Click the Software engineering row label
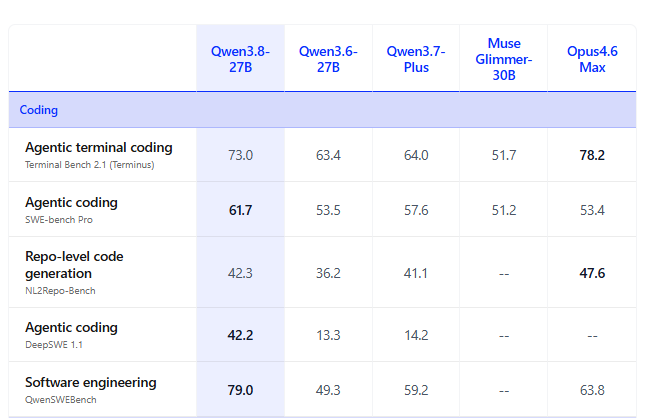 coord(91,382)
